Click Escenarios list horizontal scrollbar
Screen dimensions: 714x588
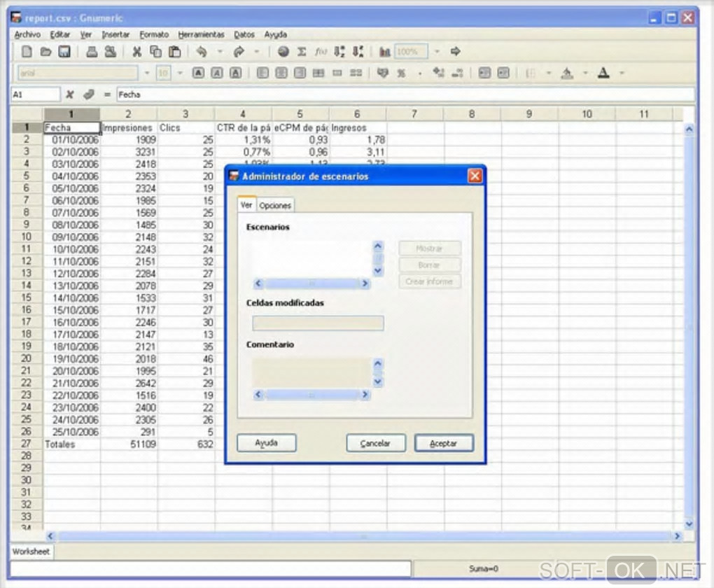coord(312,283)
